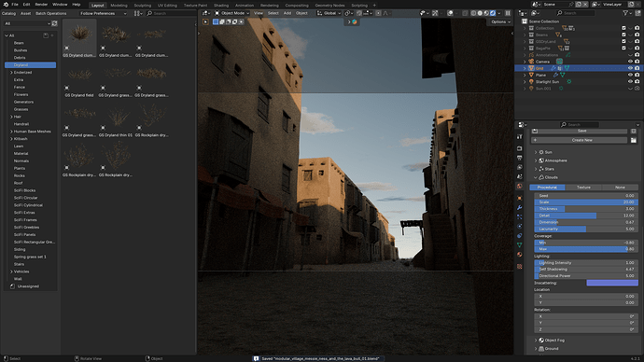The height and width of the screenshot is (362, 644).
Task: Open the Particles properties tab
Action: click(x=520, y=216)
